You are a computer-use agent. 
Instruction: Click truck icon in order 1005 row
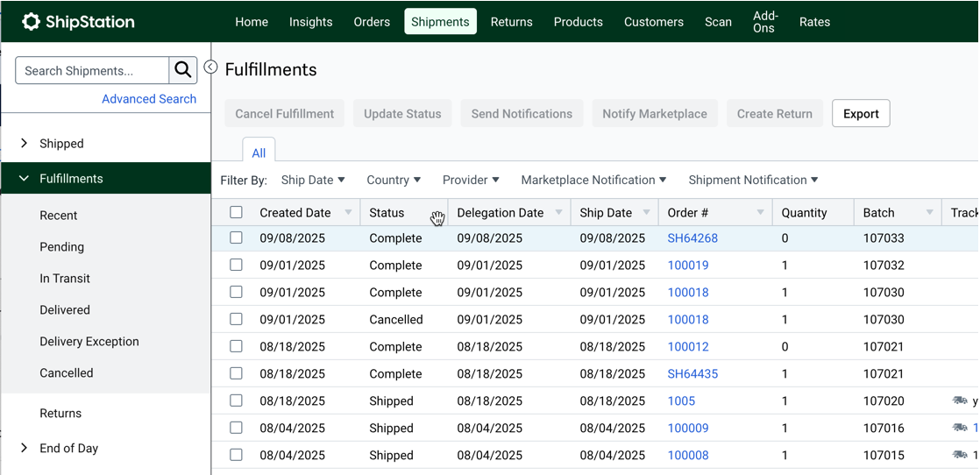click(960, 401)
